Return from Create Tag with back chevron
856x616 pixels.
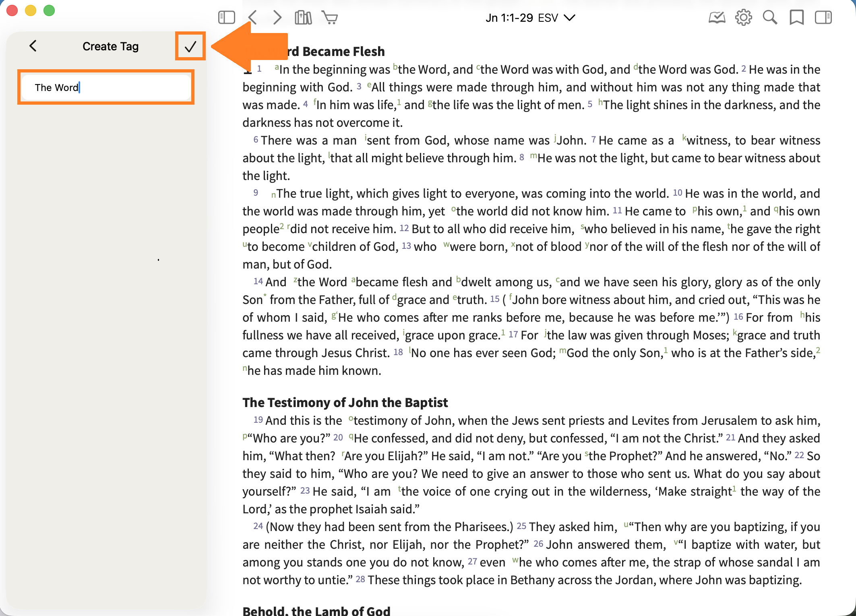(x=33, y=46)
